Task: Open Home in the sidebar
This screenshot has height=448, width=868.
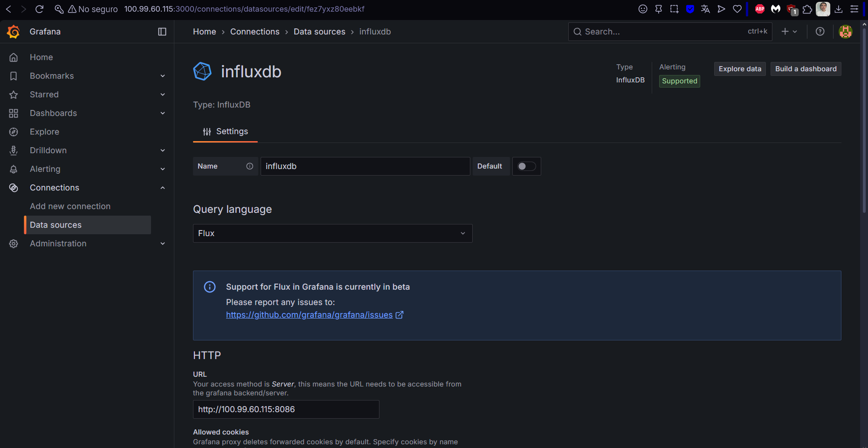Action: (41, 57)
